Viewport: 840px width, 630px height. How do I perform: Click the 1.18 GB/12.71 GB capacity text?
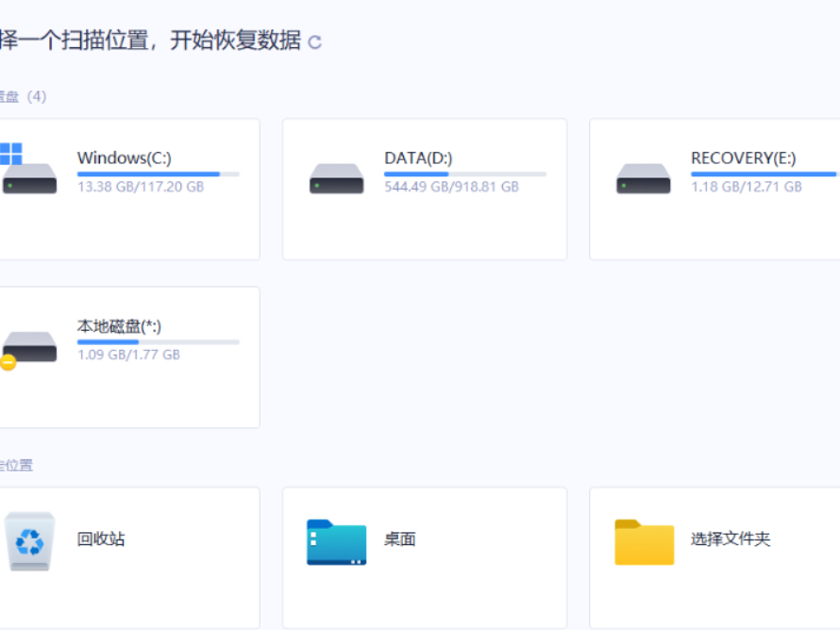pos(747,187)
